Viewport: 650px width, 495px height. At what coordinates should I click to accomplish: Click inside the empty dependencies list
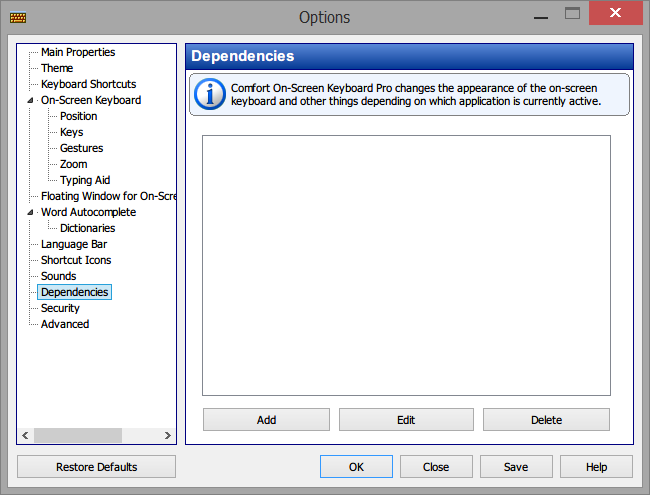click(x=406, y=265)
